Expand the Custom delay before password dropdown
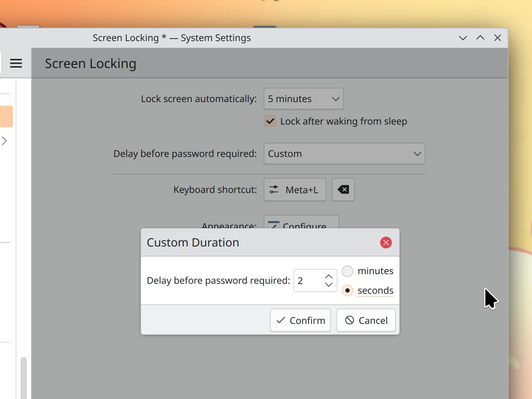The image size is (532, 399). (344, 154)
